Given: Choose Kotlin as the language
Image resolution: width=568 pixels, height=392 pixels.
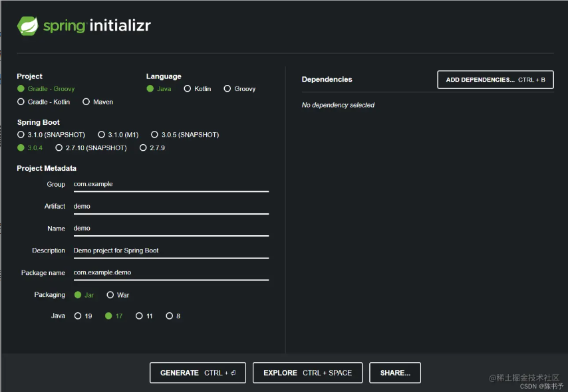Looking at the screenshot, I should (x=198, y=88).
